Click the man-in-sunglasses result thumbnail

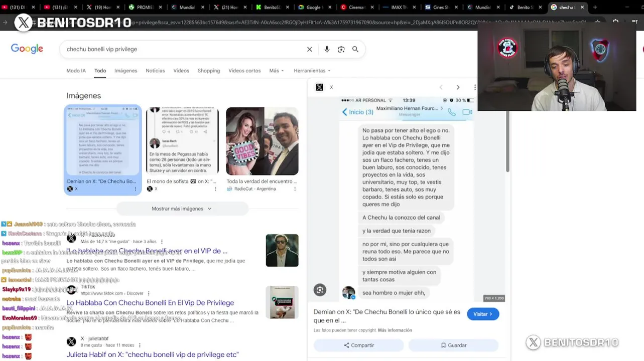point(282,250)
